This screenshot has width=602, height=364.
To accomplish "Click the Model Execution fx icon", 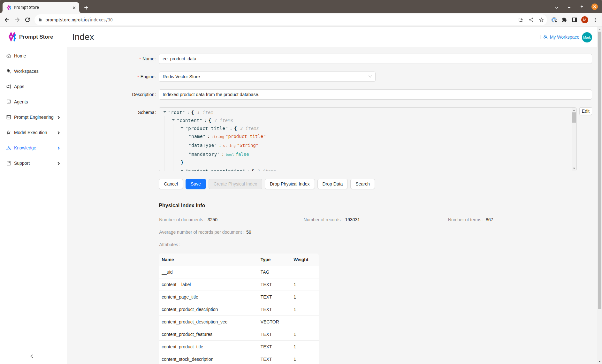I will 9,133.
